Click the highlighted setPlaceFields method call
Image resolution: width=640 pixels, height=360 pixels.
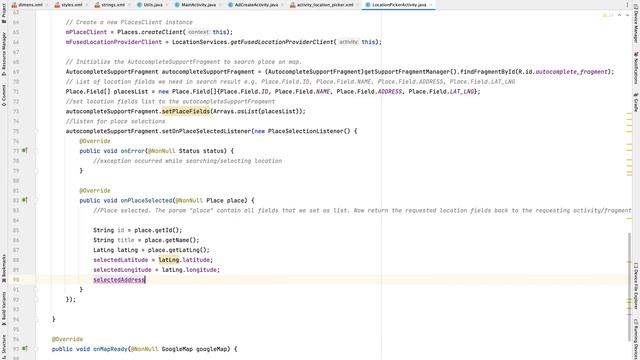pyautogui.click(x=186, y=111)
